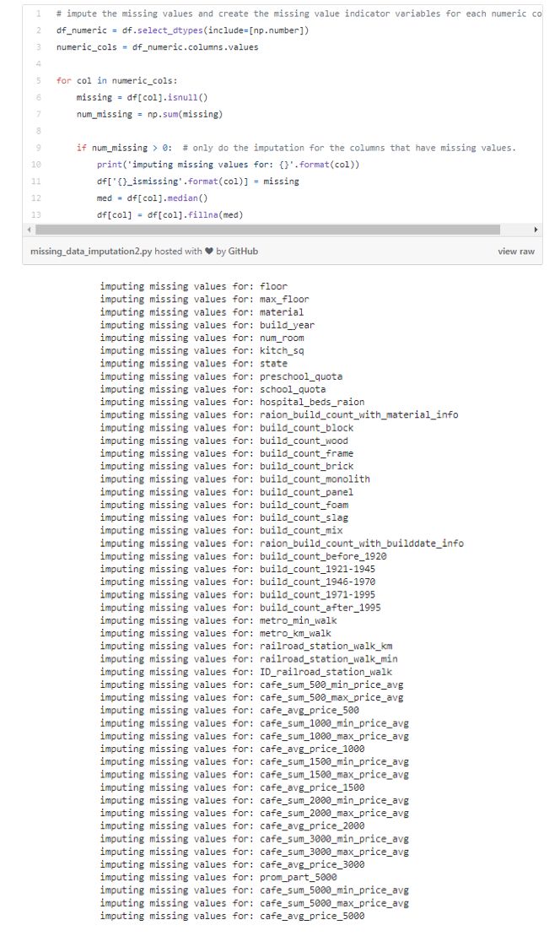Click the output line for 'cafe_avg_price_5000'
The height and width of the screenshot is (947, 560).
232,916
